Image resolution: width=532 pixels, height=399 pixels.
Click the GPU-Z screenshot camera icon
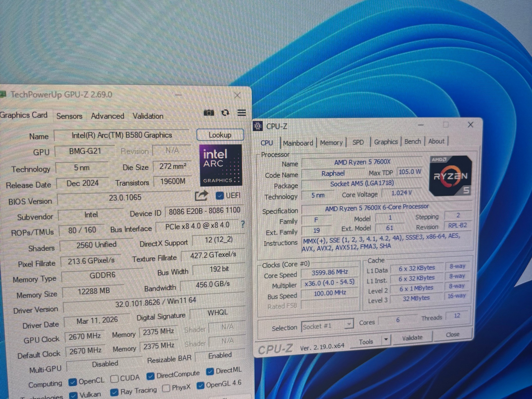(209, 112)
